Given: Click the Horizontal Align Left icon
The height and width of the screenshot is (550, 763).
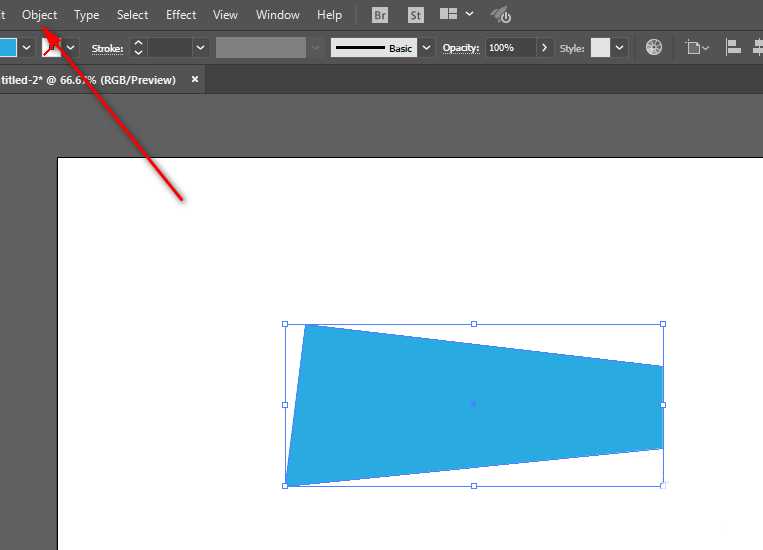Looking at the screenshot, I should pos(733,47).
